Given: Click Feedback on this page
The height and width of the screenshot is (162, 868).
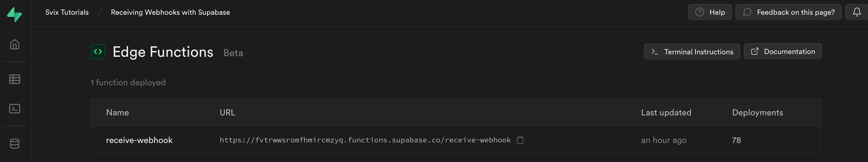Looking at the screenshot, I should click(788, 12).
